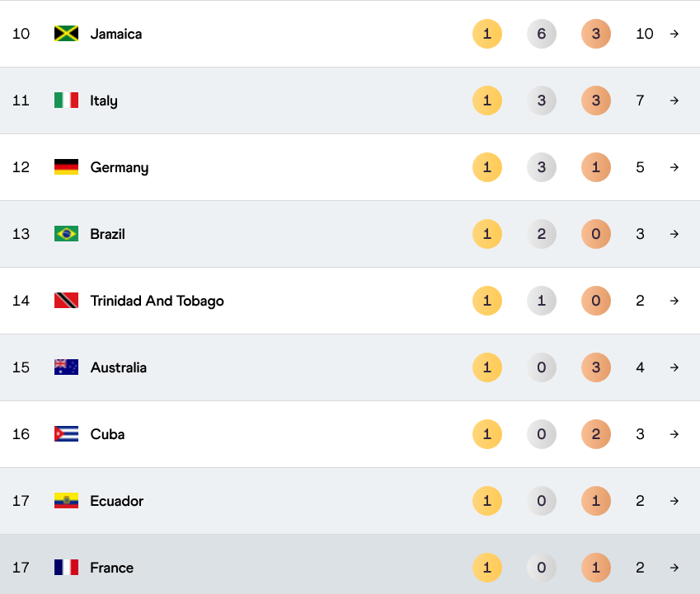Open the Germany country link
The width and height of the screenshot is (700, 594).
click(x=120, y=167)
